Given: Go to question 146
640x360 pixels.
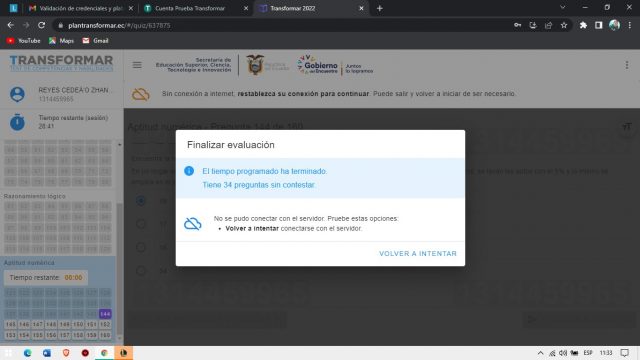Looking at the screenshot, I should click(x=24, y=324).
